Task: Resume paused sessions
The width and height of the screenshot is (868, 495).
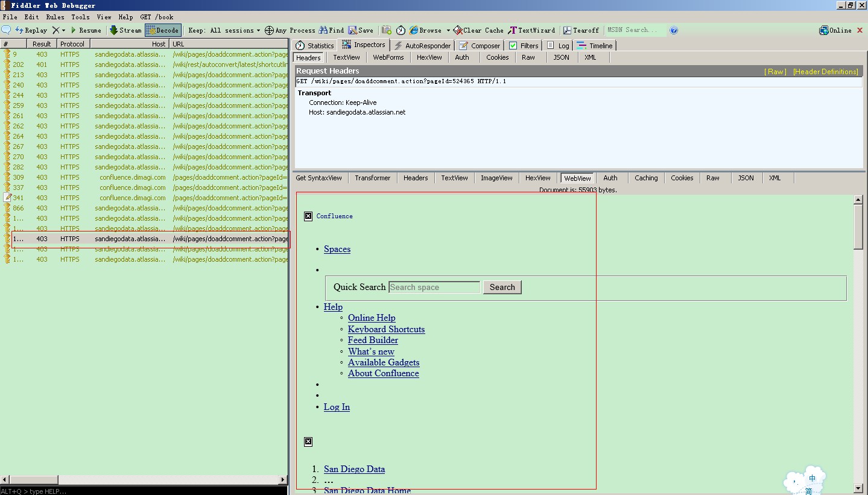Action: pos(86,30)
